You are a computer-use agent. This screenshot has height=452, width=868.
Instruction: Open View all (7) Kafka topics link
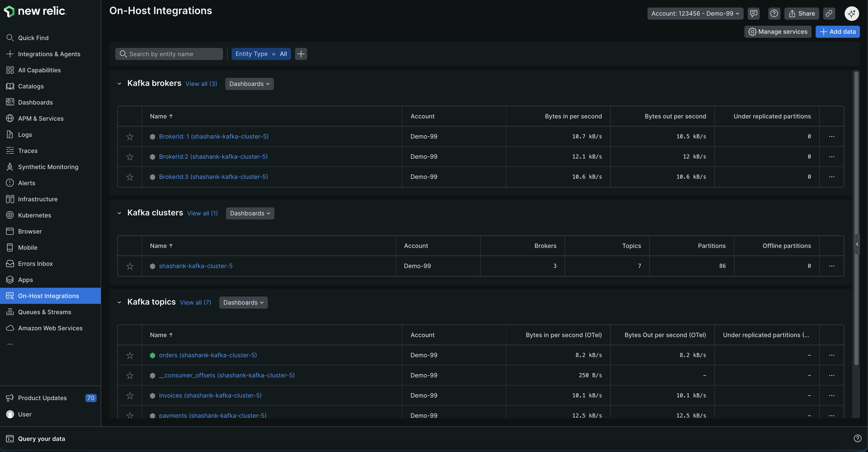[195, 303]
